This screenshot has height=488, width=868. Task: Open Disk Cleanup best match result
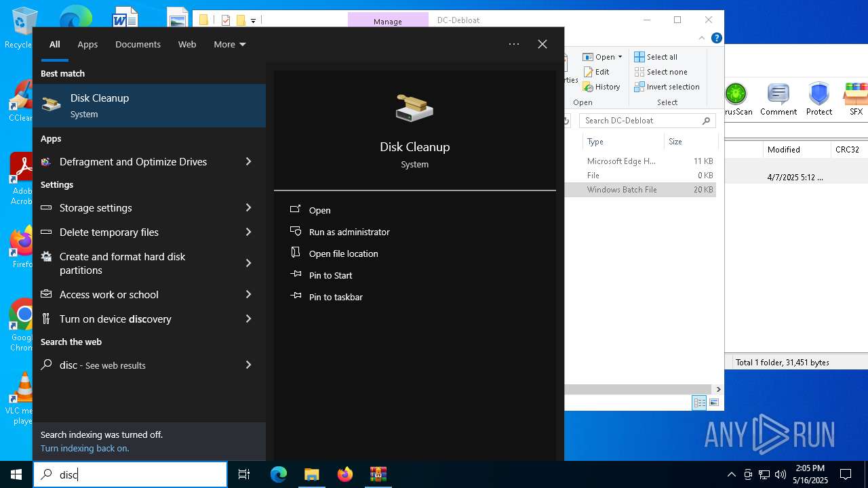point(149,105)
